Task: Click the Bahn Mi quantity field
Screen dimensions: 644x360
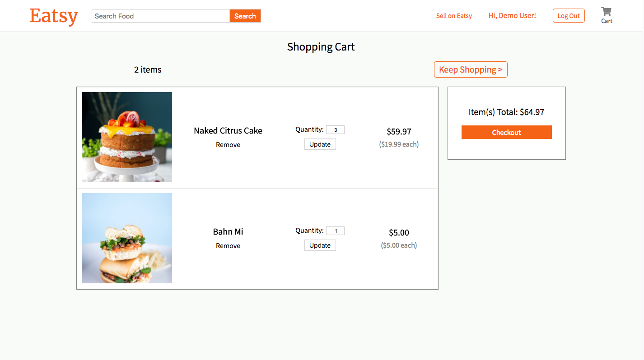Action: (x=335, y=231)
